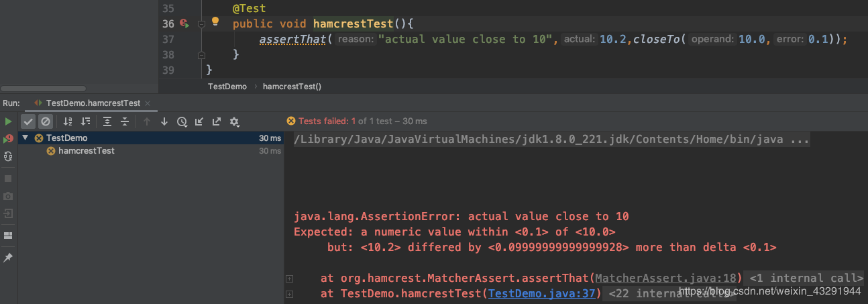Click the yellow lightbulb intention icon
The height and width of the screenshot is (304, 868).
coord(215,21)
